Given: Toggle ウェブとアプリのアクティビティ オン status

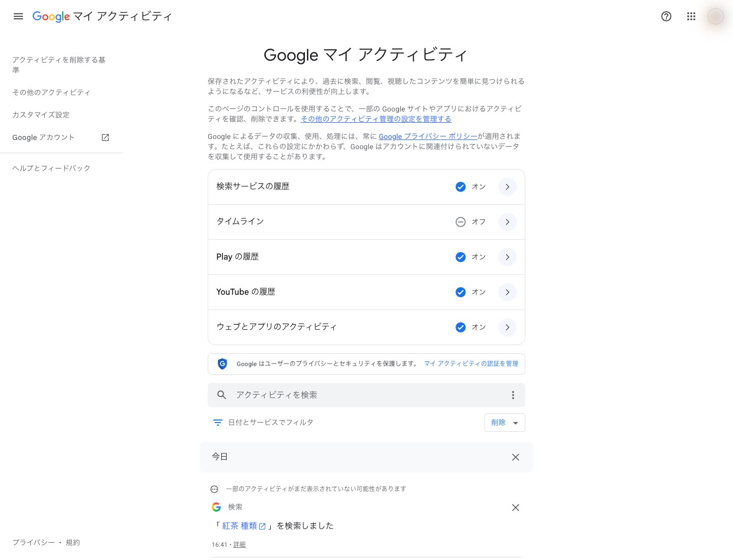Looking at the screenshot, I should 470,327.
